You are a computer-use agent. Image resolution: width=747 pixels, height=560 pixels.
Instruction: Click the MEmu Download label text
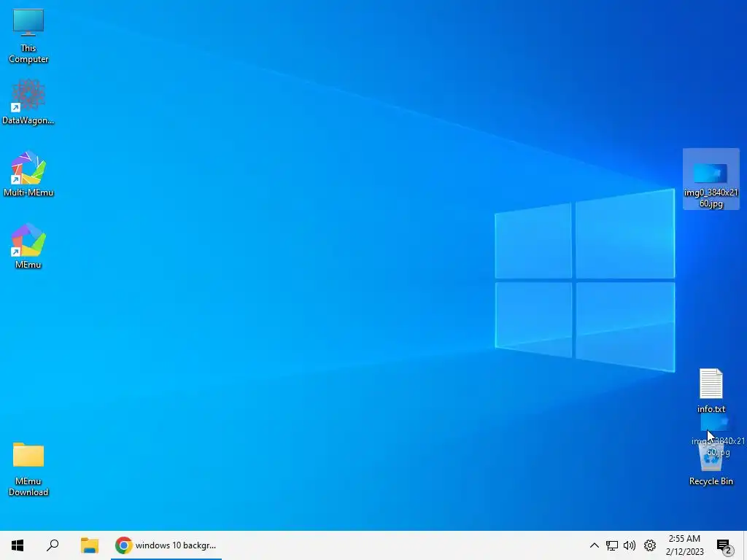(28, 486)
